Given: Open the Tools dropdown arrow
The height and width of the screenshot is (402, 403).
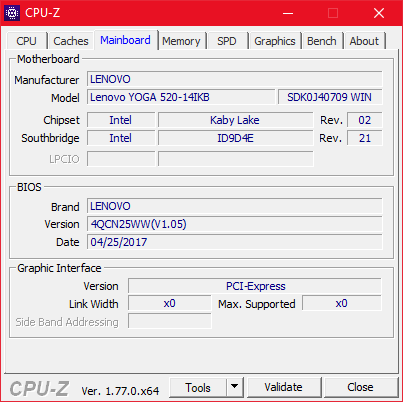Looking at the screenshot, I should pos(235,387).
